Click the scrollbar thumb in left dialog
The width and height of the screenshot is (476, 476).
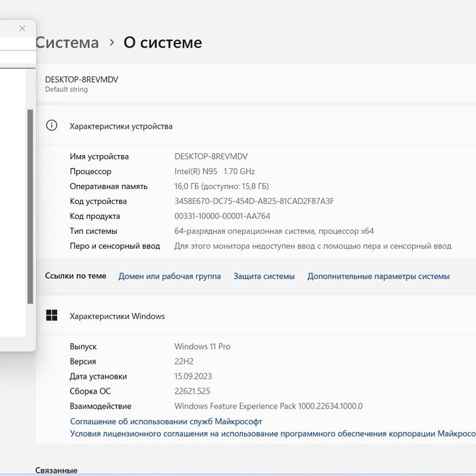pyautogui.click(x=30, y=207)
